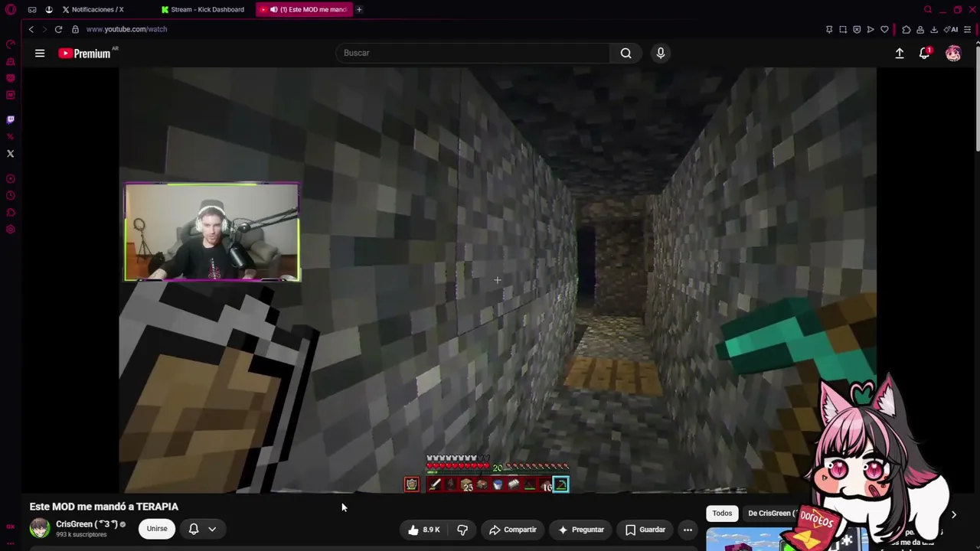
Task: Open the player arrow icon in address bar
Action: (x=871, y=29)
